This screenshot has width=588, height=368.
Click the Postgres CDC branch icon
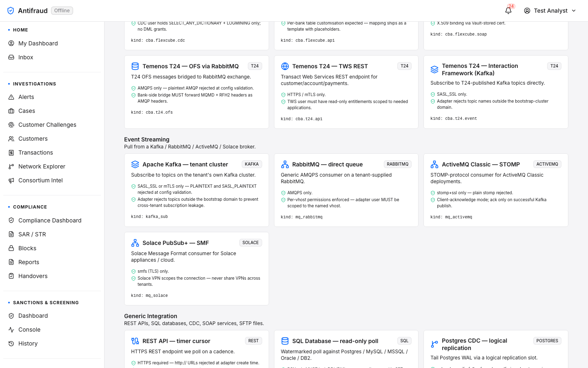tap(434, 344)
